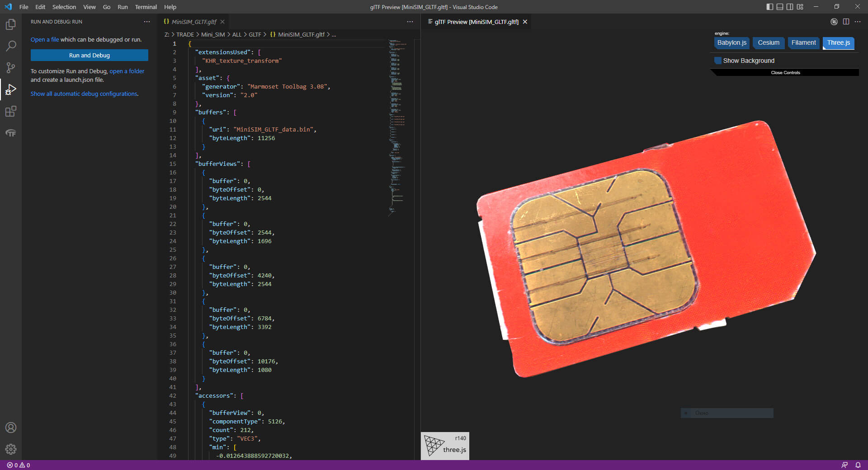
Task: Toggle the primary sidebar layout icon
Action: (x=769, y=7)
